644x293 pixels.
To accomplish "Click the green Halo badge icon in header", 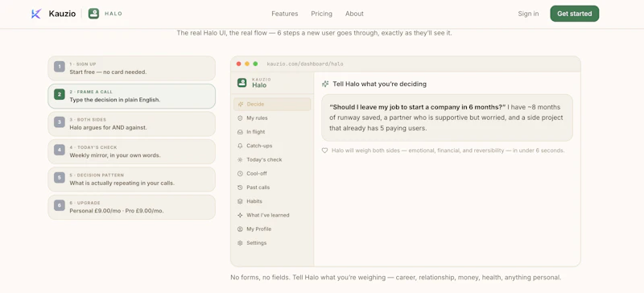I will tap(93, 14).
